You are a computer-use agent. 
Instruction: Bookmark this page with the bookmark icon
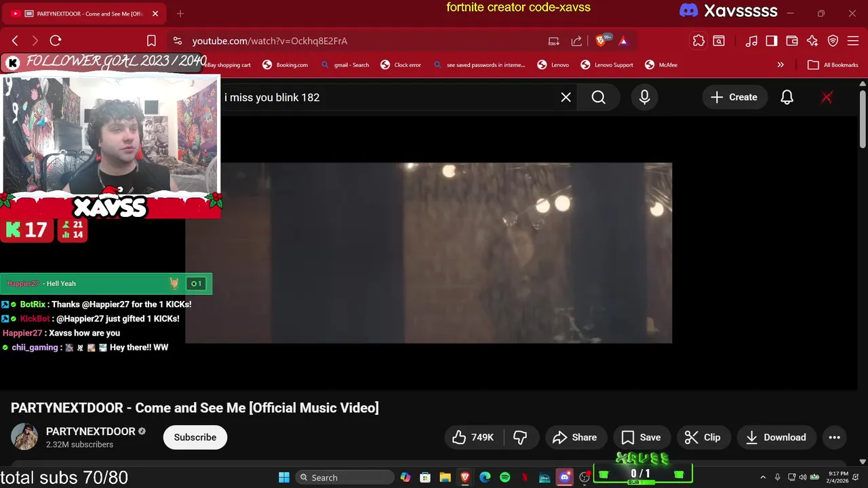pyautogui.click(x=151, y=41)
